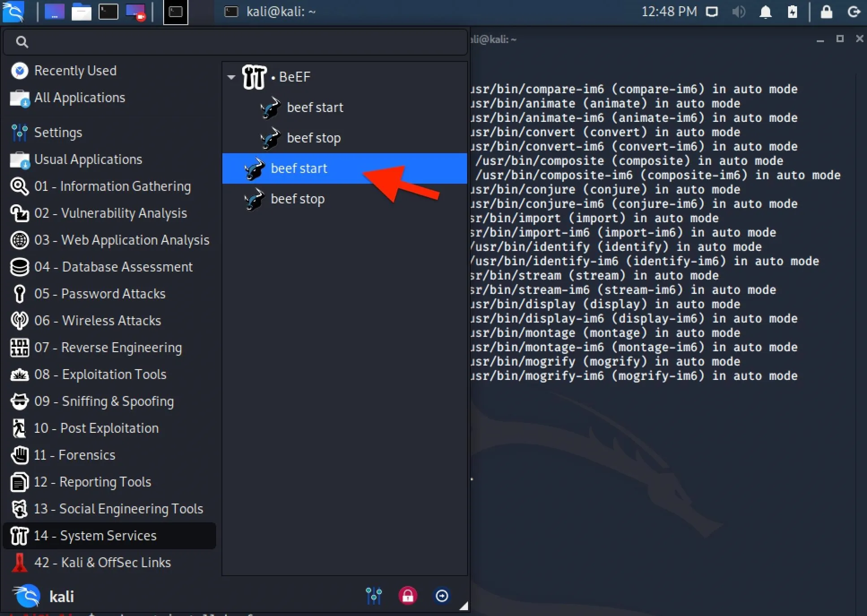This screenshot has width=867, height=616.
Task: Click bull icon of bottom beef stop
Action: tap(255, 199)
